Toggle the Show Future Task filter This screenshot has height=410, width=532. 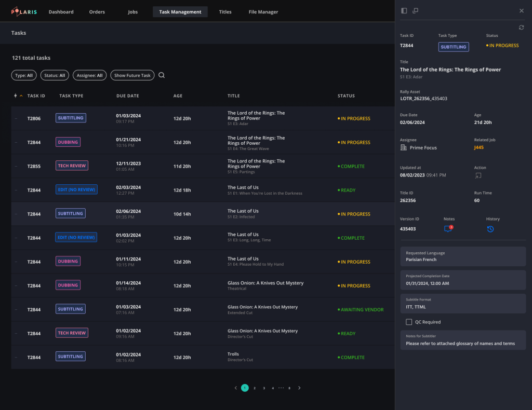pos(132,75)
